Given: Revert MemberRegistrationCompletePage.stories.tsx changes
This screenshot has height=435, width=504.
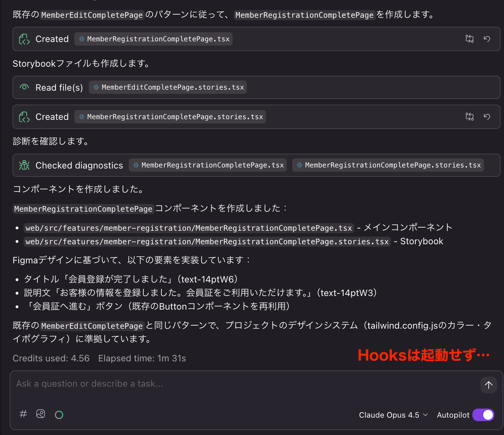Looking at the screenshot, I should pyautogui.click(x=487, y=117).
